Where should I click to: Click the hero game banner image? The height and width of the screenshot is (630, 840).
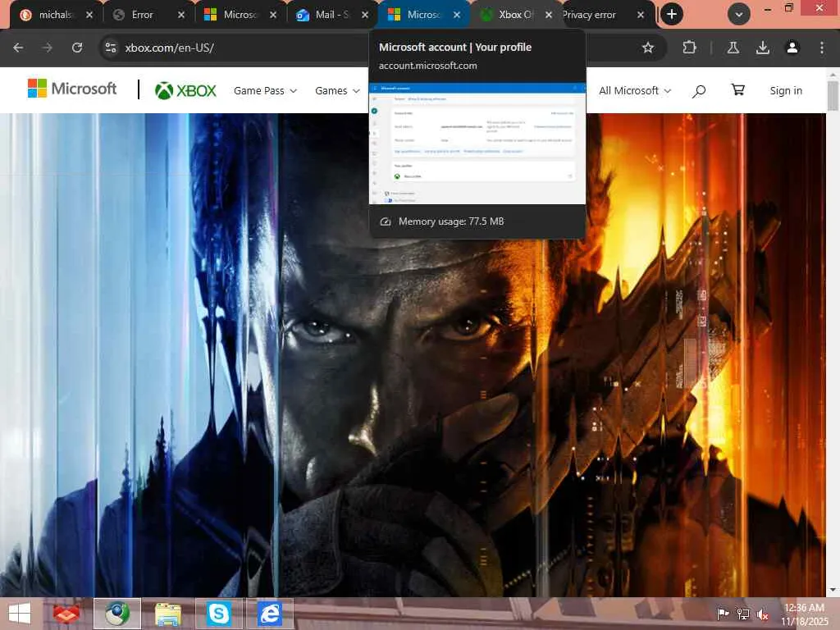[413, 354]
